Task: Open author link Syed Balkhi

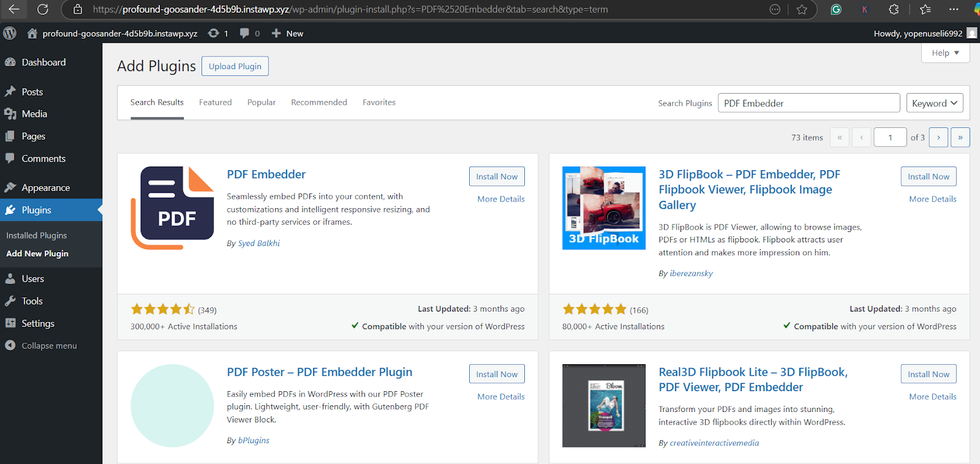Action: click(258, 243)
